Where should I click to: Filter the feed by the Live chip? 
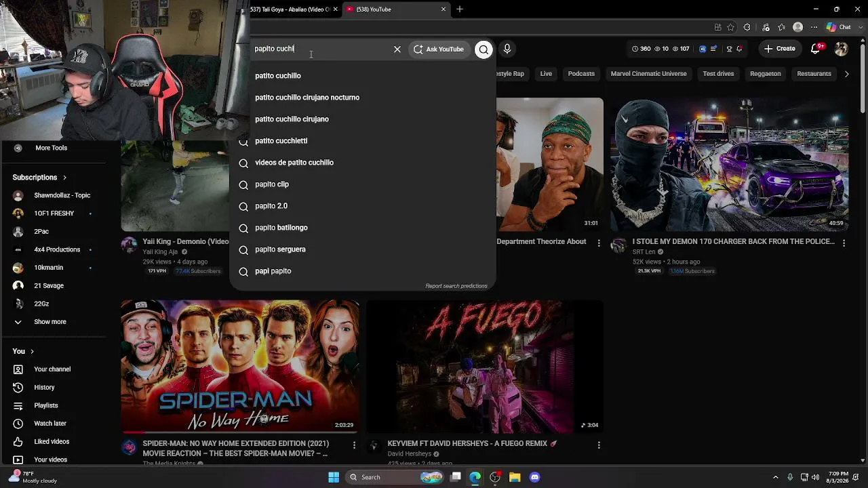pyautogui.click(x=546, y=73)
